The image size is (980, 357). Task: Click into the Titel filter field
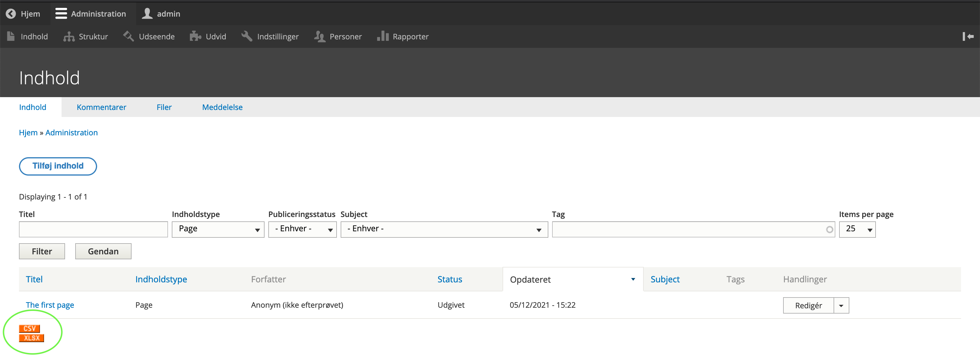(93, 229)
